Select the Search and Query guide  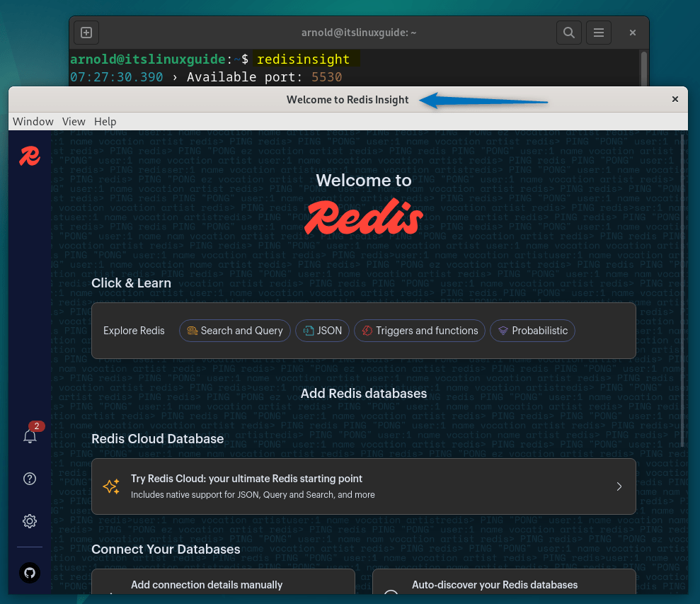(235, 331)
